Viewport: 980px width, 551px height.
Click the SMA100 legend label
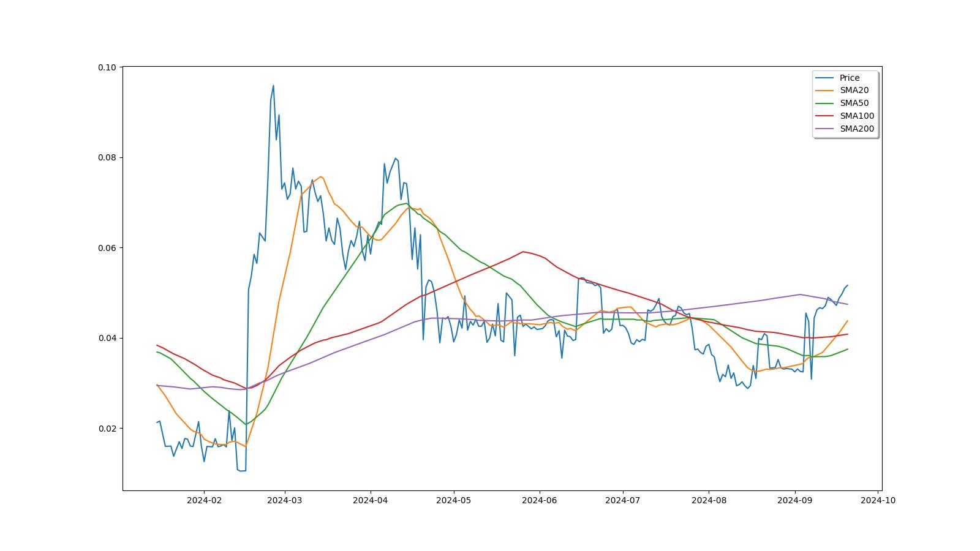857,116
